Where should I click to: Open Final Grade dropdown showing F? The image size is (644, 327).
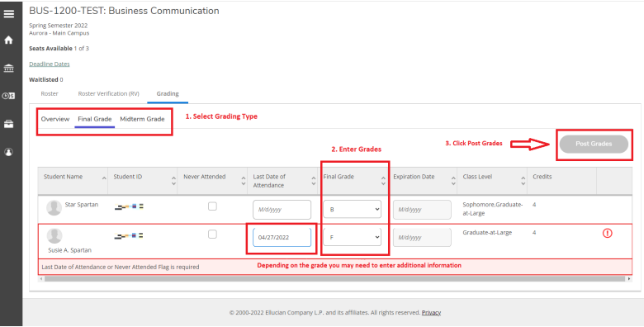(x=352, y=237)
